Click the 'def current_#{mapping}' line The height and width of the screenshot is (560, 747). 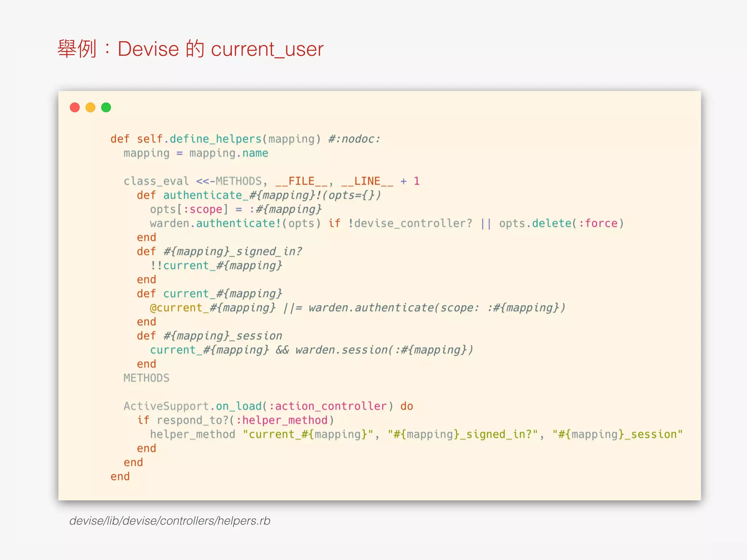point(209,293)
